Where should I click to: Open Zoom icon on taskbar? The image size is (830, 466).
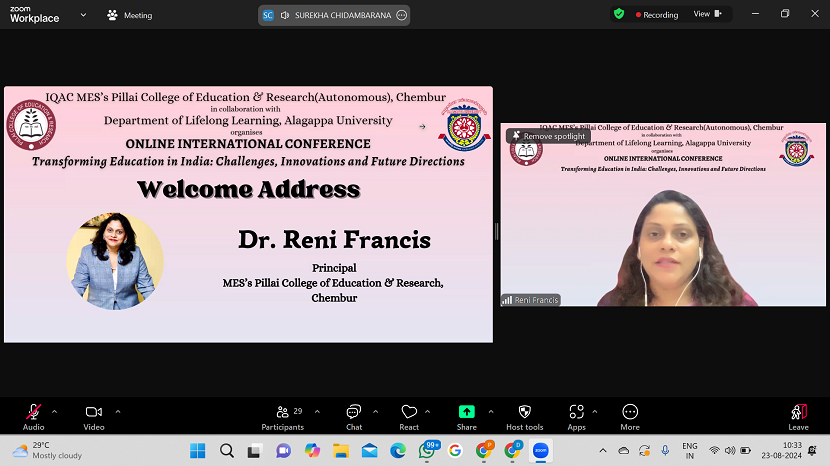click(540, 451)
